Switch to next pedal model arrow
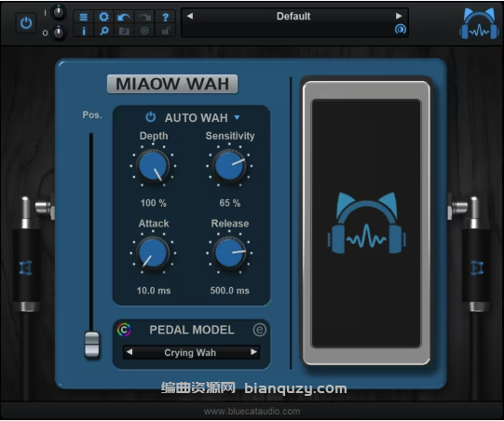The height and width of the screenshot is (421, 504). pos(253,352)
